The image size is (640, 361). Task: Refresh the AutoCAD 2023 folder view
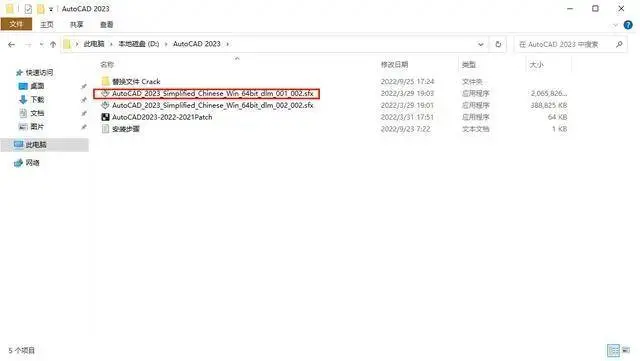pos(498,44)
